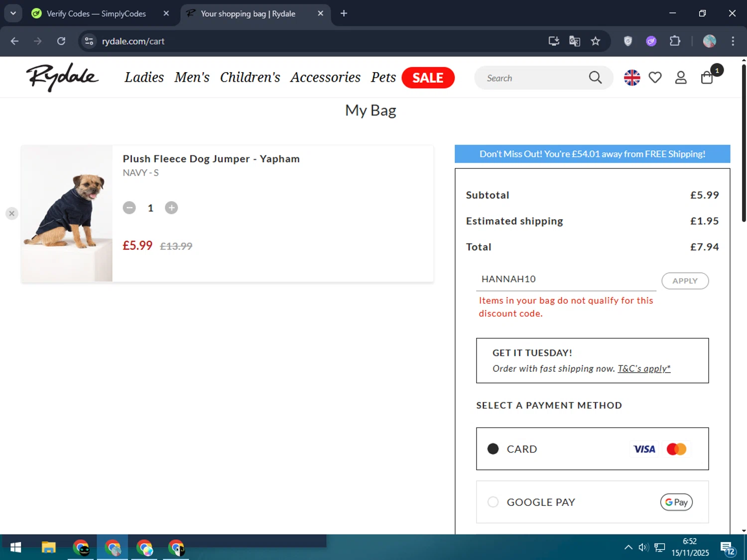Open File Explorer from the taskbar

(x=48, y=548)
